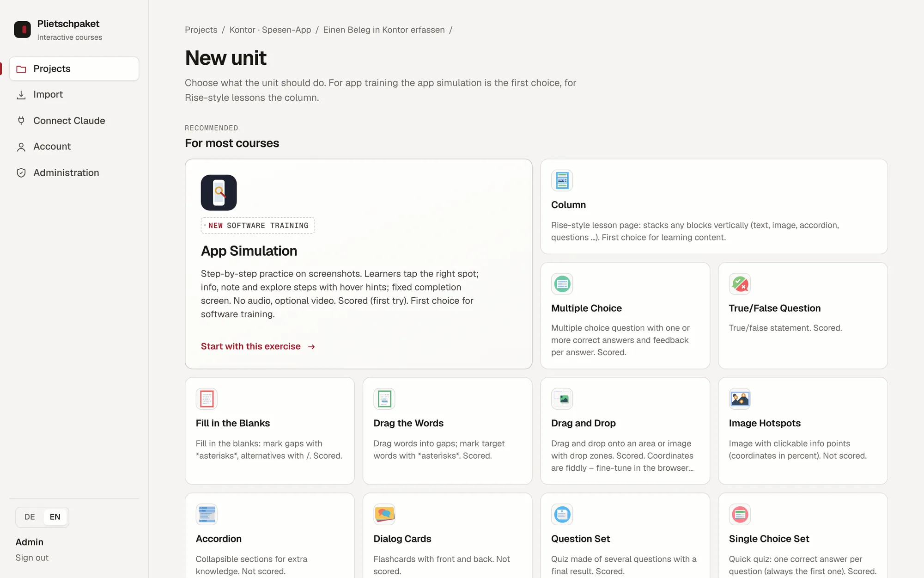Click the App Simulation phone icon

click(219, 192)
